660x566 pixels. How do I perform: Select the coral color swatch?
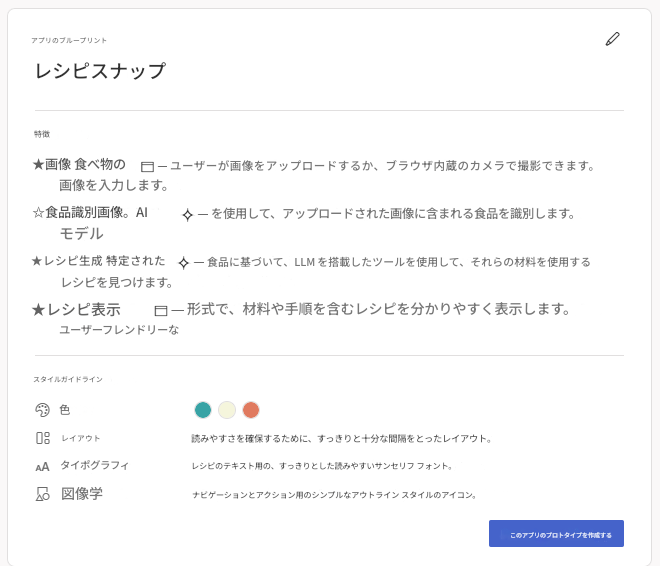[x=251, y=410]
